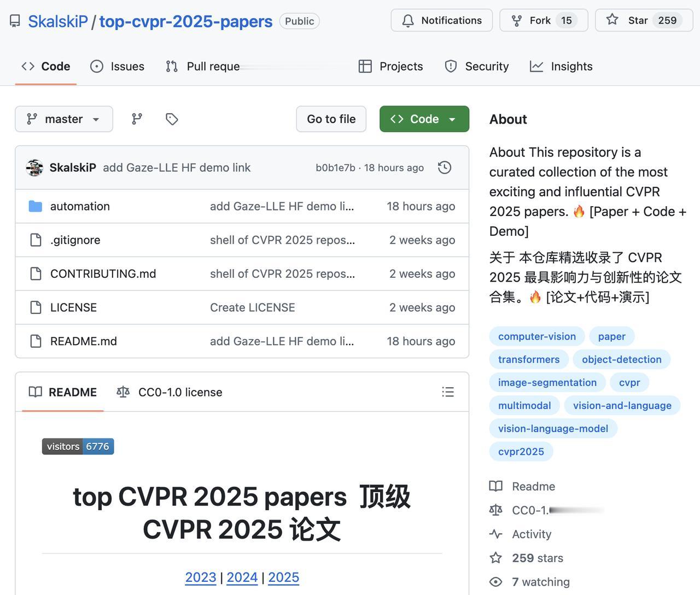
Task: Click the Go to file button
Action: (331, 119)
